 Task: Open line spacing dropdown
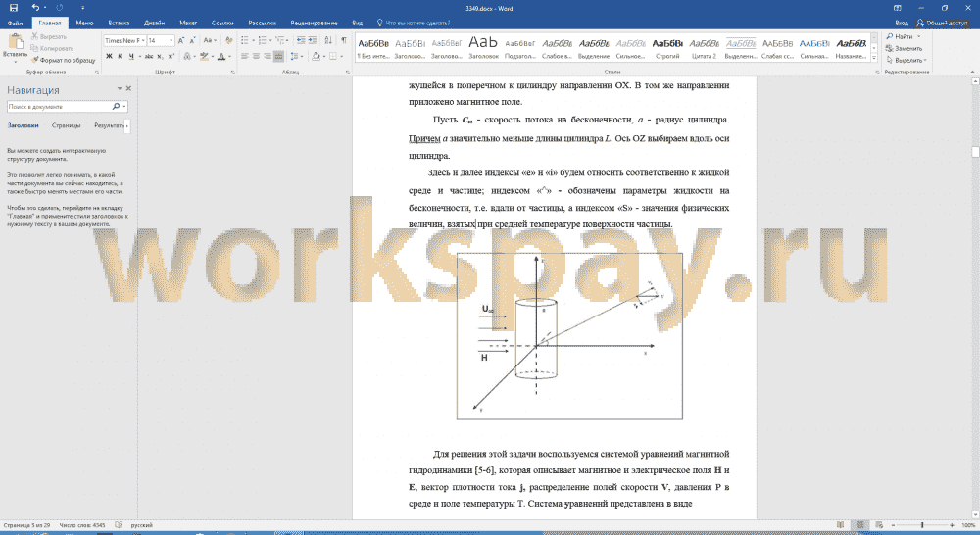(x=297, y=56)
